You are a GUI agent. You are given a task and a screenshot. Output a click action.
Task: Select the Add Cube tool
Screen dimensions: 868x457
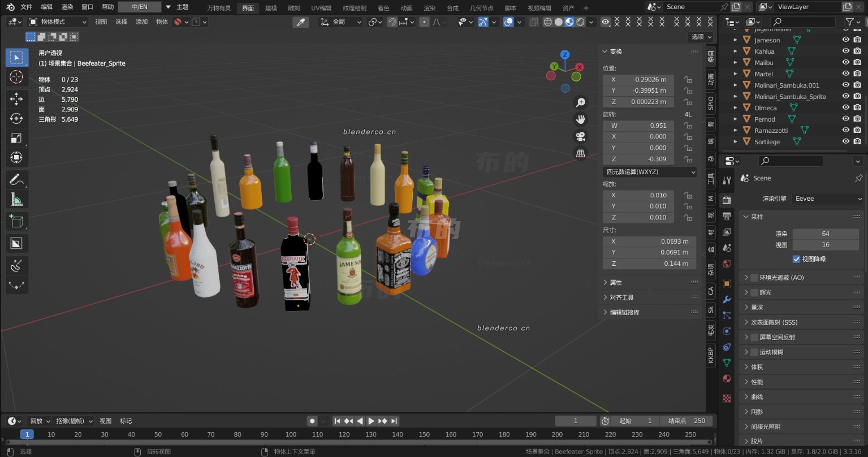16,221
